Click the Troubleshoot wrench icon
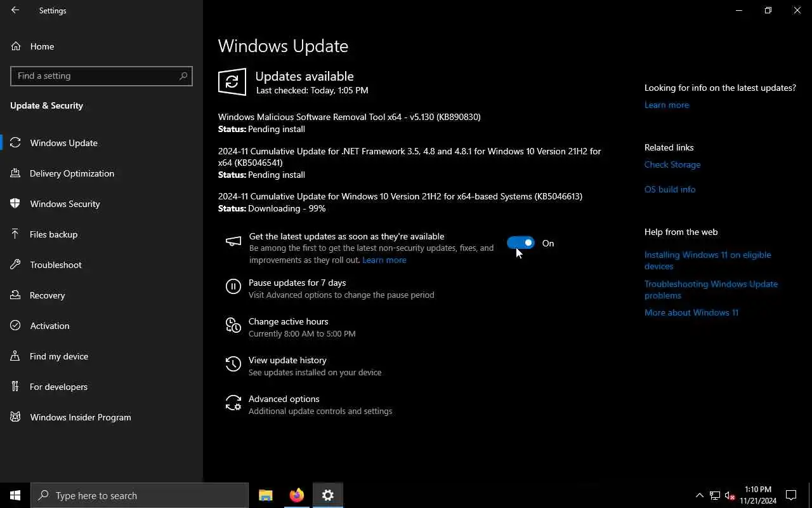Image resolution: width=812 pixels, height=508 pixels. pyautogui.click(x=16, y=265)
